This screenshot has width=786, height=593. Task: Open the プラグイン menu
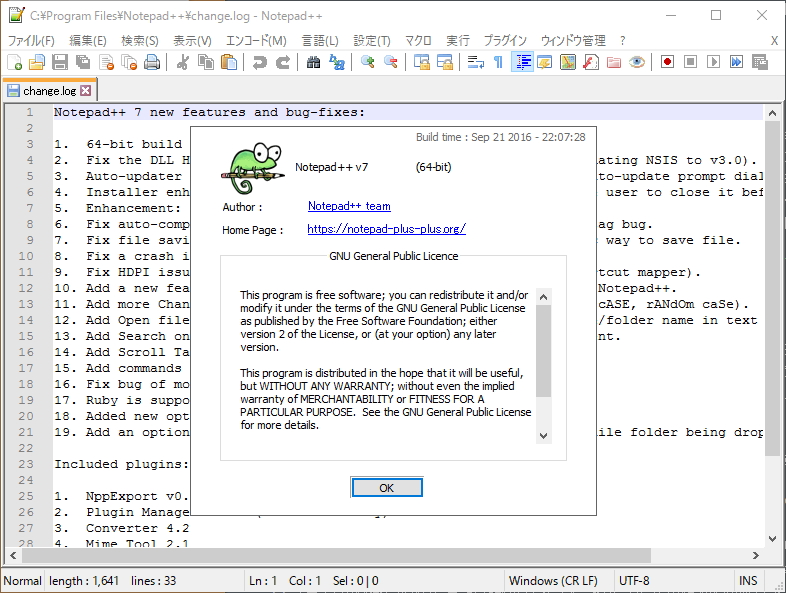pyautogui.click(x=505, y=41)
